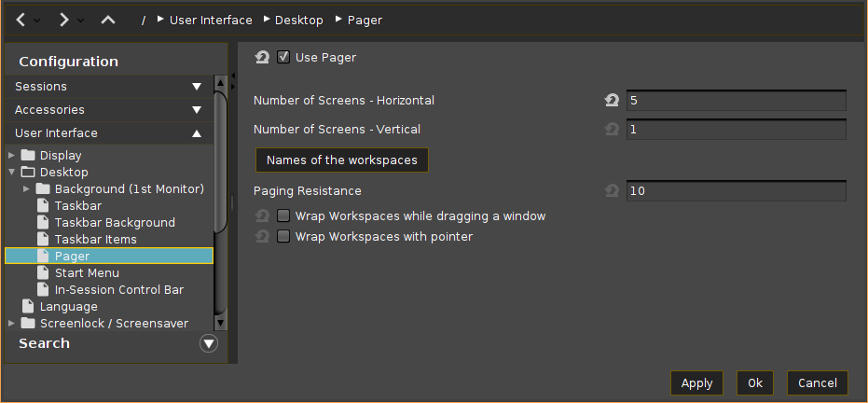868x403 pixels.
Task: Open Names of the workspaces
Action: tap(341, 160)
